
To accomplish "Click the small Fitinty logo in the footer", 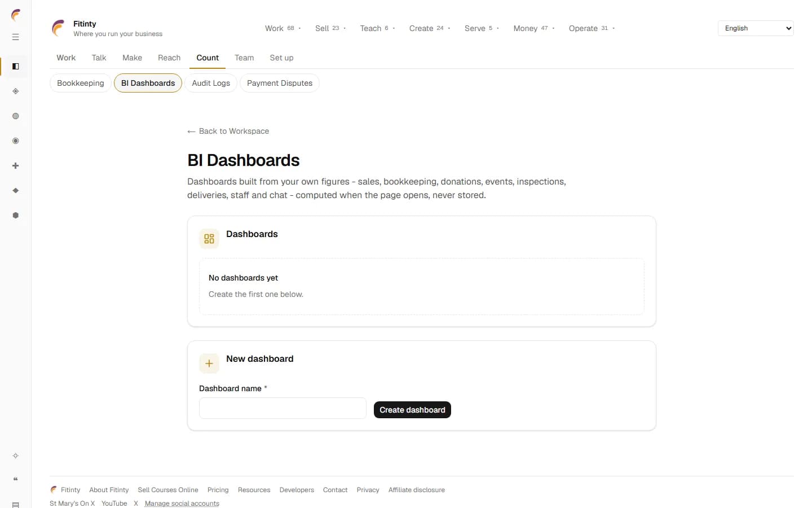I will [54, 490].
